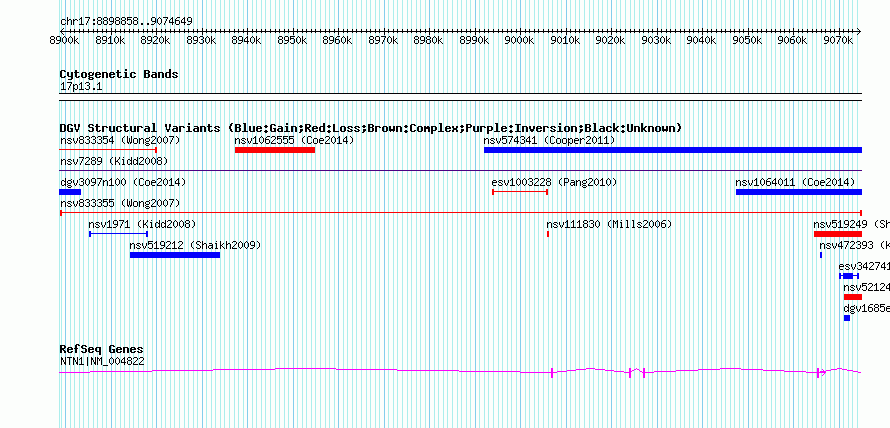Click the nsv111830 (Mills2006) label
The width and height of the screenshot is (890, 428).
(x=609, y=224)
